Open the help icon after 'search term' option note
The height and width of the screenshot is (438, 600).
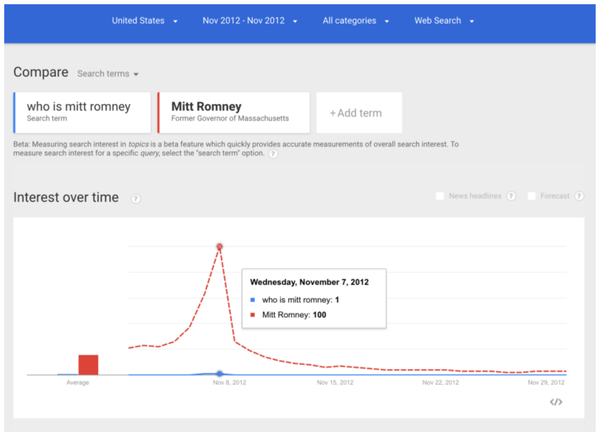click(x=273, y=154)
